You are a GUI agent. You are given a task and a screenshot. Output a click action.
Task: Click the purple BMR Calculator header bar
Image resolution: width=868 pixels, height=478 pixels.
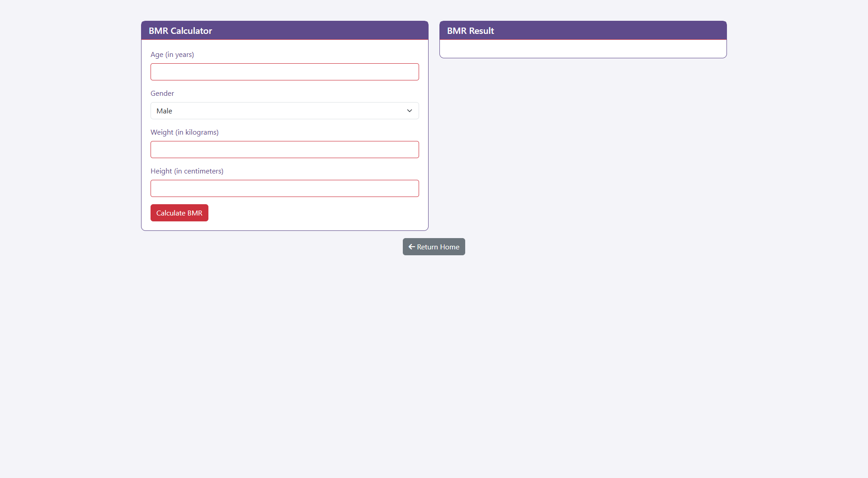[x=316, y=31]
